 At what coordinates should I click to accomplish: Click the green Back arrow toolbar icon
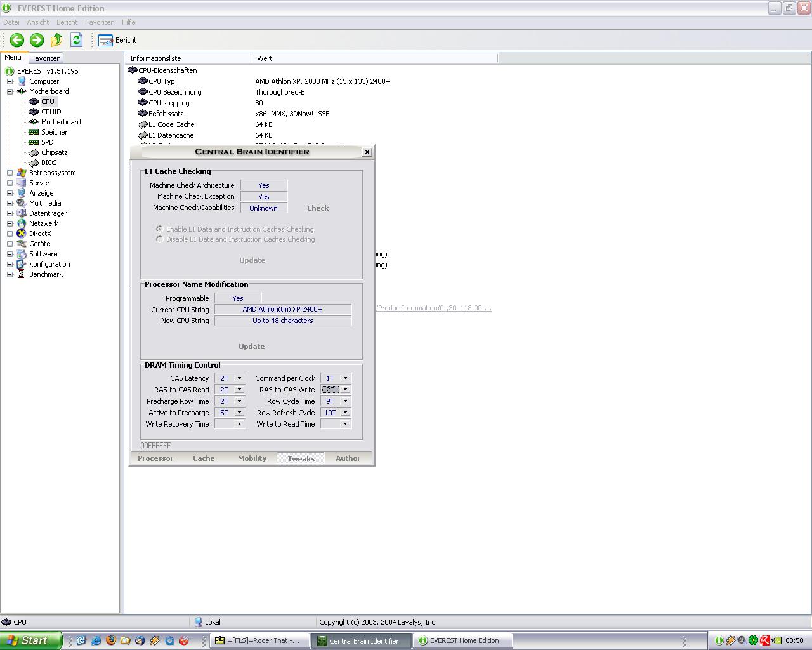coord(17,40)
